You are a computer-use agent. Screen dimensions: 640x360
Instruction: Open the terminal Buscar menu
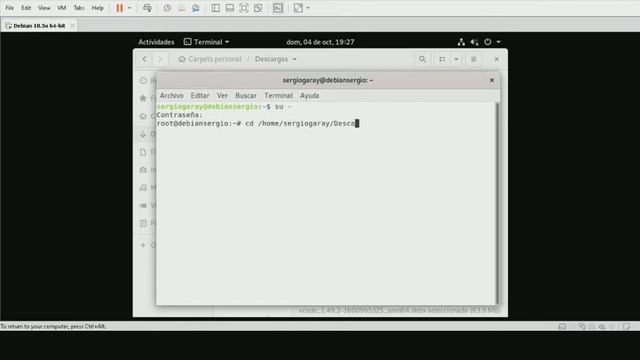(246, 96)
